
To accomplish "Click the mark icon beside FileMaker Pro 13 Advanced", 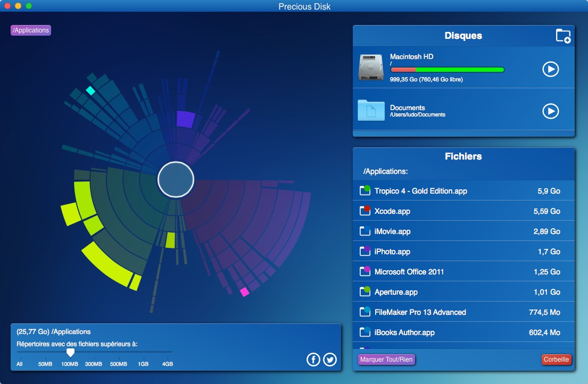I will click(x=365, y=312).
